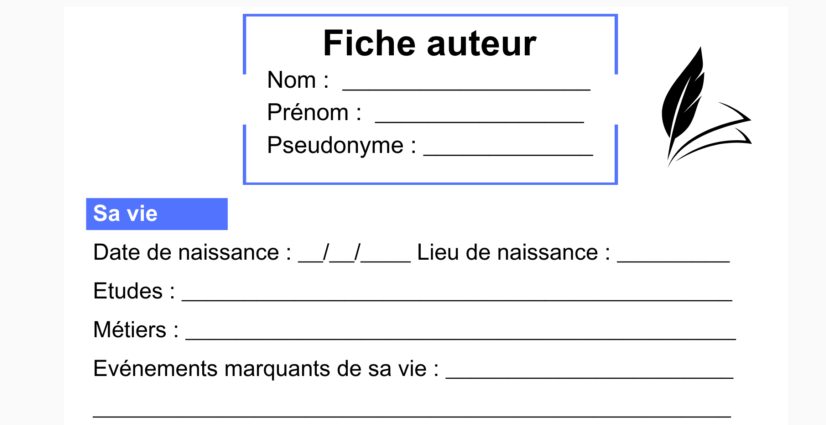Click the feather quill icon
The height and width of the screenshot is (425, 826).
tap(706, 106)
